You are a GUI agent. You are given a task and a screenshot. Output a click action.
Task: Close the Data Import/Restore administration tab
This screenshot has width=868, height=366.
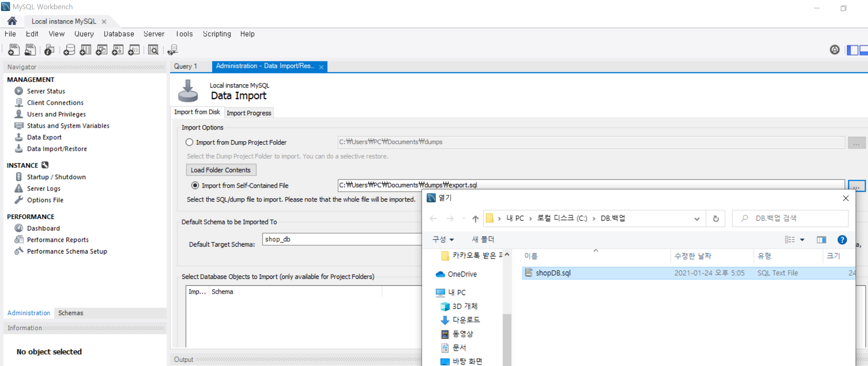[321, 67]
